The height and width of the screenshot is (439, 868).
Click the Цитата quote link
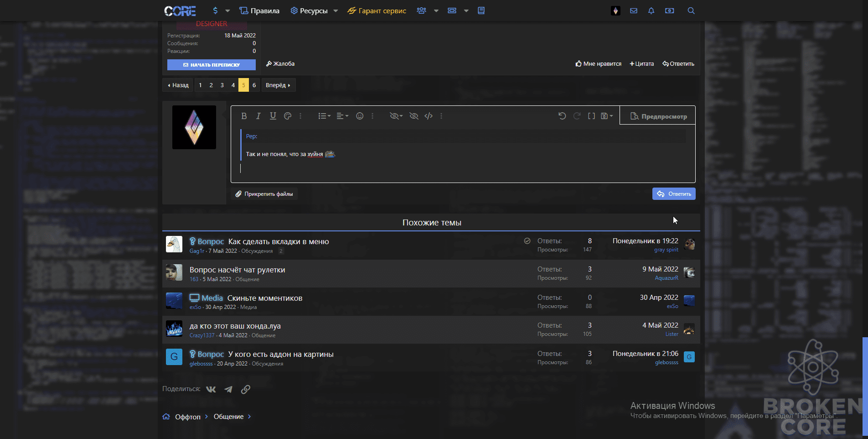(x=641, y=63)
